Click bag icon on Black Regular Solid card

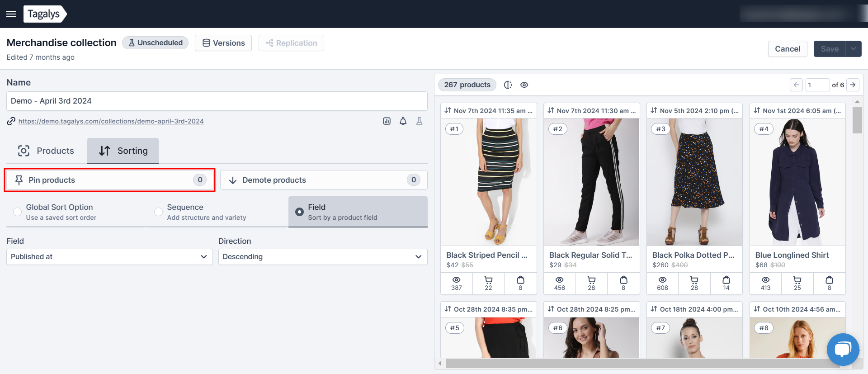(x=623, y=280)
